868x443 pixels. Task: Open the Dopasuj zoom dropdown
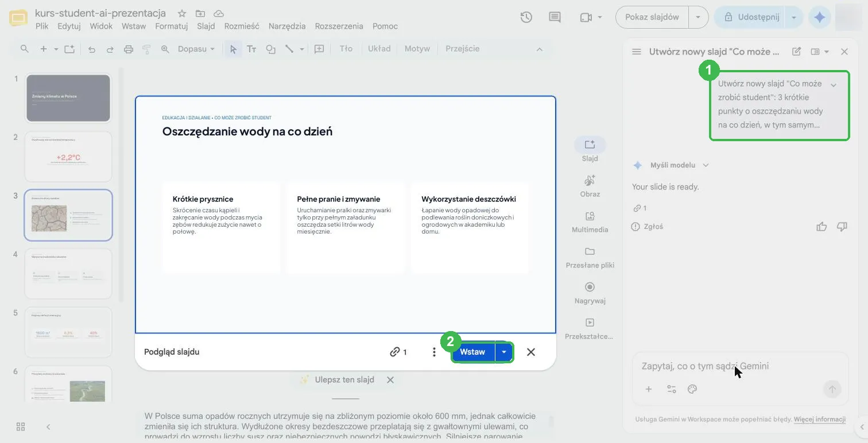(x=196, y=49)
